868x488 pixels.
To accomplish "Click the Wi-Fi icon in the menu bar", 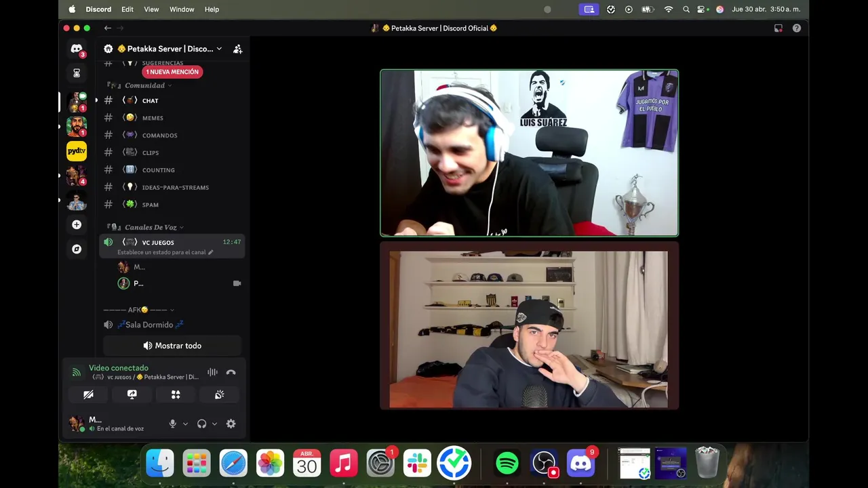I will click(668, 9).
